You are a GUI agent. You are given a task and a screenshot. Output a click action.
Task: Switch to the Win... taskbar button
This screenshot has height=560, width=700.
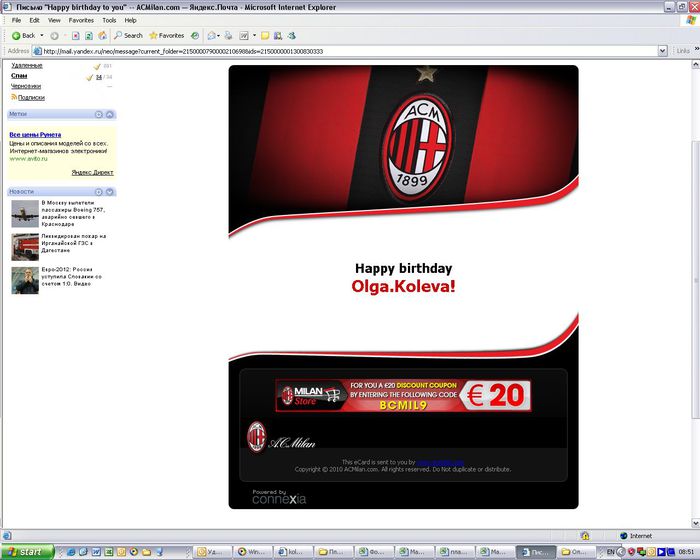click(x=252, y=552)
